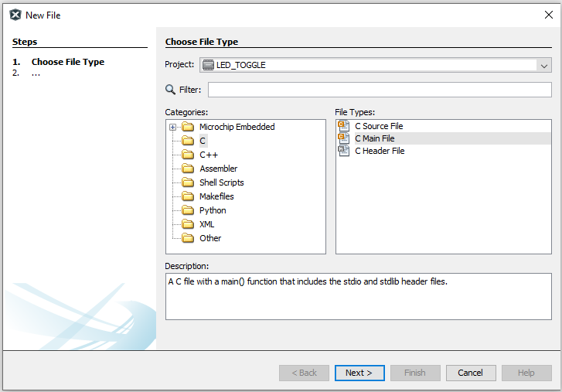Click the Description text area
Image resolution: width=562 pixels, height=392 pixels.
tap(359, 297)
